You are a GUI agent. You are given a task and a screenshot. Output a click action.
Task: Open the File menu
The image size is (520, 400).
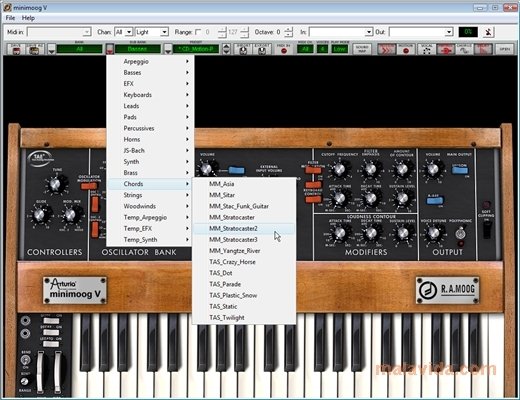10,18
